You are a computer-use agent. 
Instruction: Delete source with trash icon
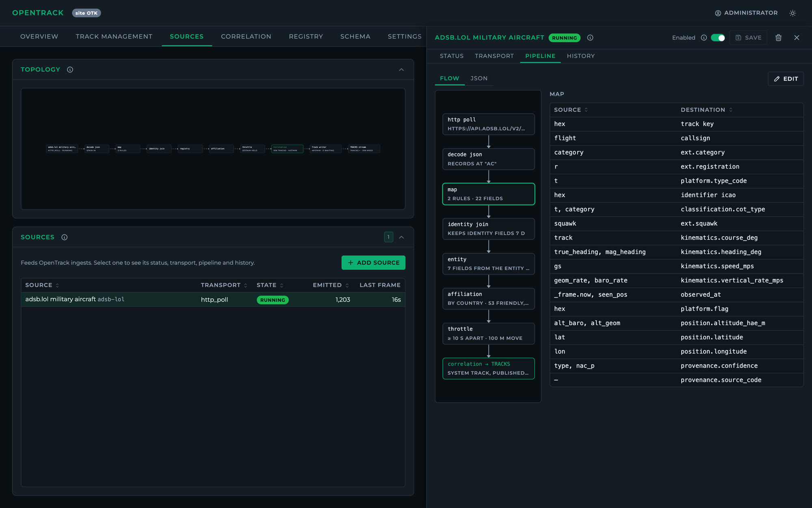point(778,38)
